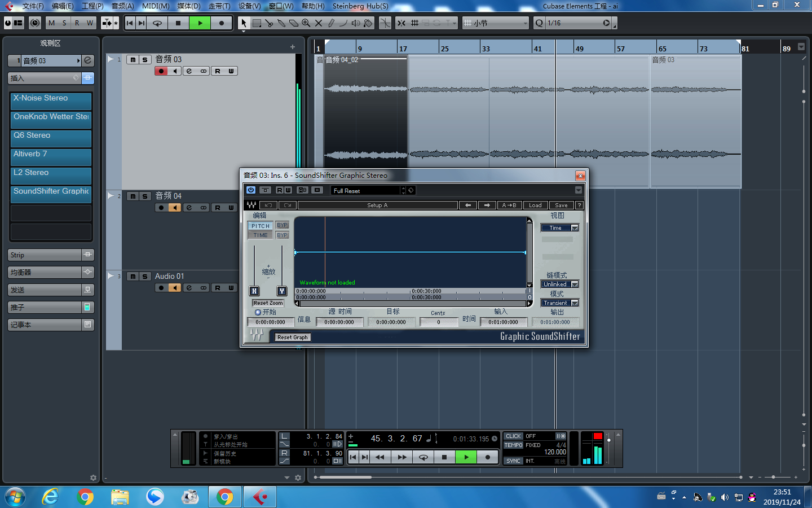Toggle monitor on track 音频 04

click(175, 208)
